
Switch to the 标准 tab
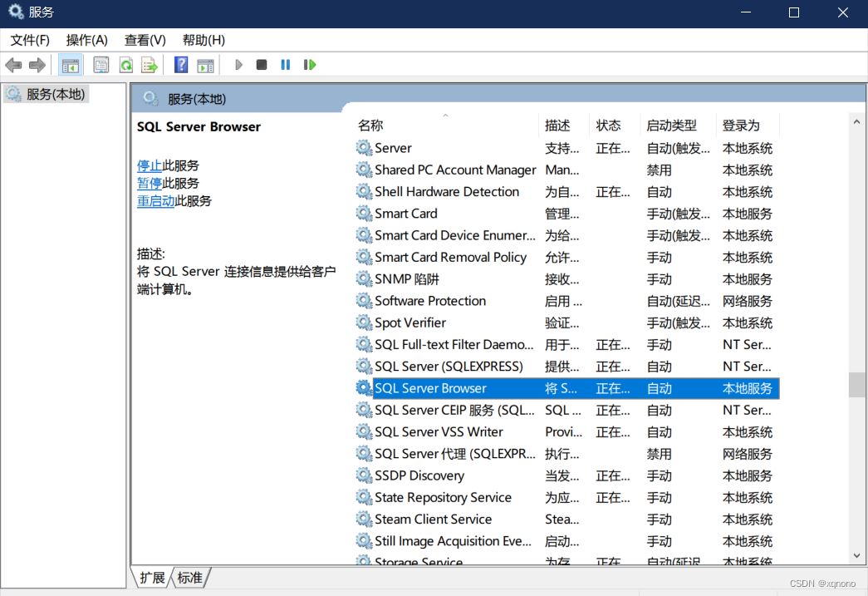click(190, 578)
